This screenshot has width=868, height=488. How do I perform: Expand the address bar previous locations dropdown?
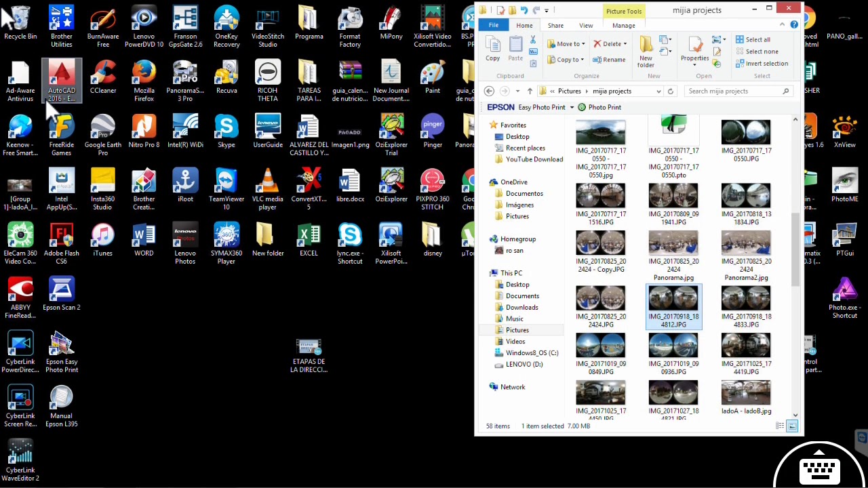tap(658, 91)
